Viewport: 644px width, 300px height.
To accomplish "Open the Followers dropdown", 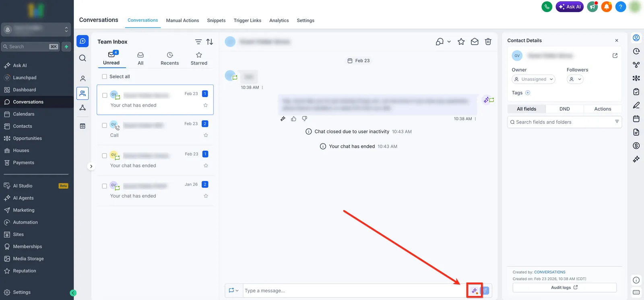I will [x=575, y=79].
